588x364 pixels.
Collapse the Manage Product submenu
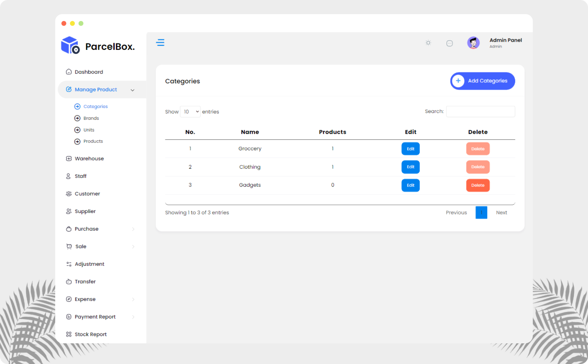133,90
